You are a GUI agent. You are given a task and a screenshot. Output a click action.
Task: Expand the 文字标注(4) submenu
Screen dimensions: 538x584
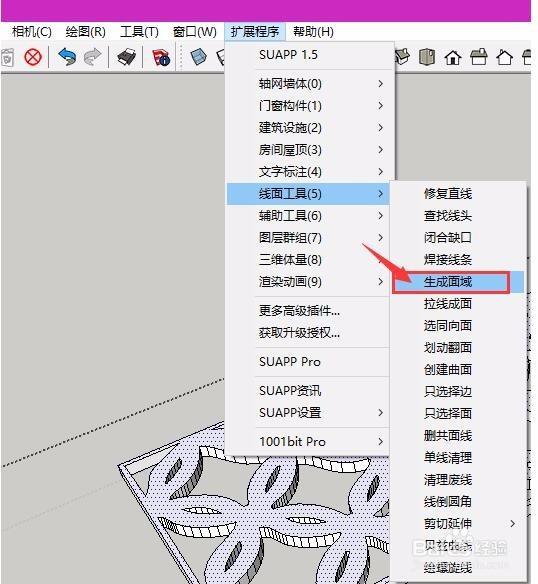[309, 172]
